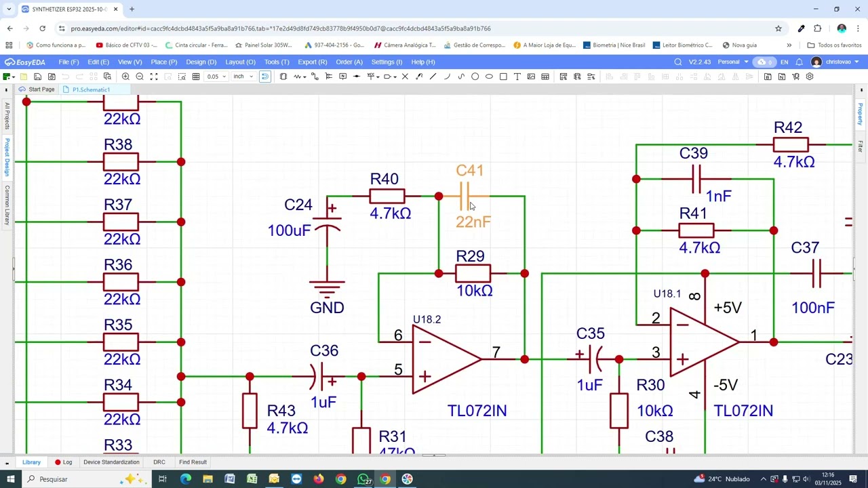Open the DRC bottom tab

pyautogui.click(x=159, y=462)
